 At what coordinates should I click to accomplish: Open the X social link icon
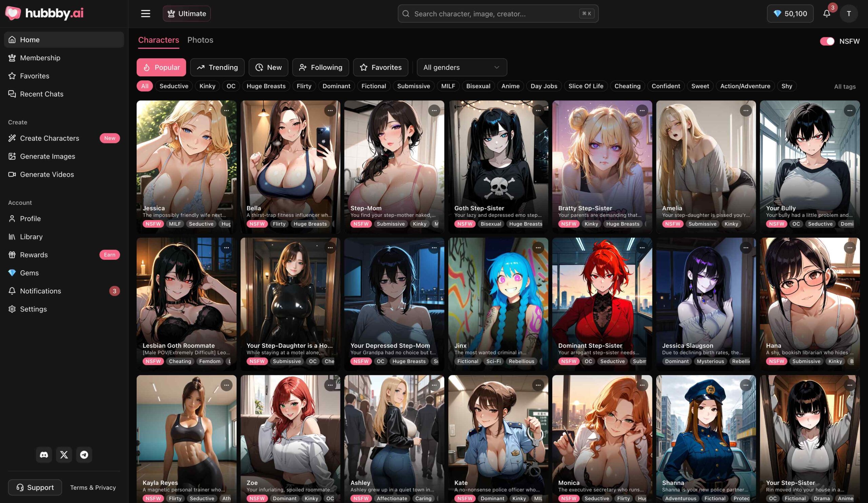64,454
